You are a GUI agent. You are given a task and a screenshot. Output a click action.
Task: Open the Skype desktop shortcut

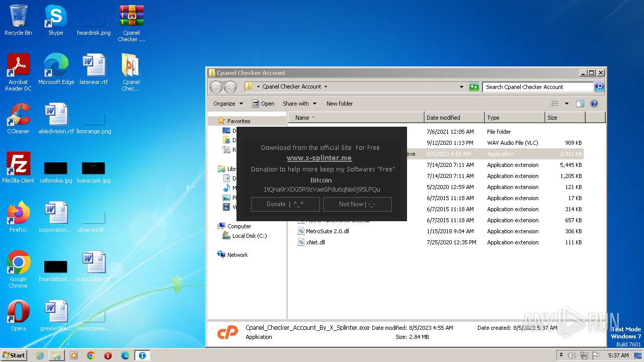click(x=55, y=21)
